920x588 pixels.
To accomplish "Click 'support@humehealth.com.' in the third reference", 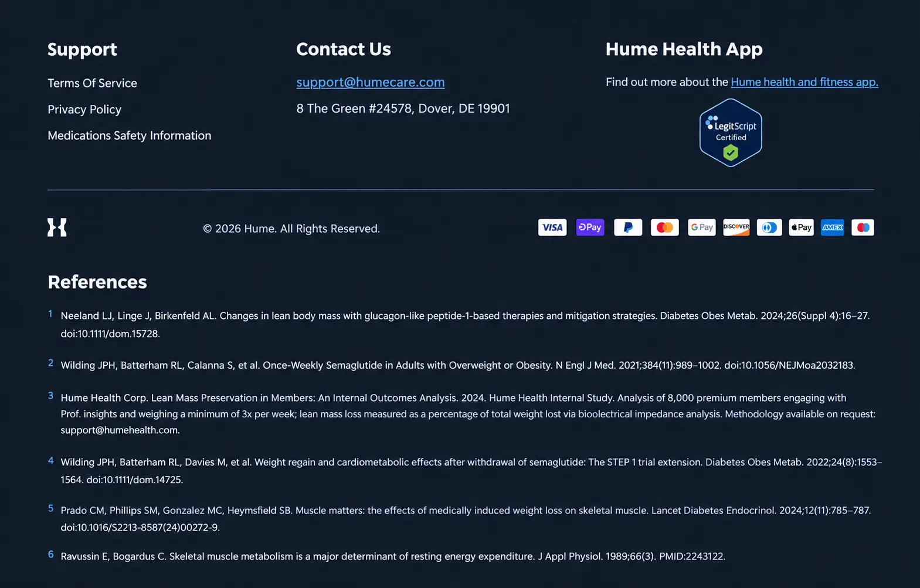I will click(x=120, y=430).
